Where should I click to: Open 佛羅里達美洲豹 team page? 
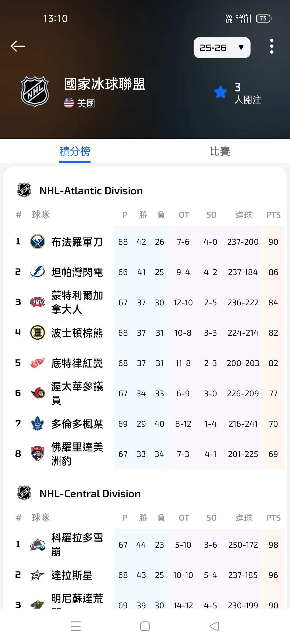pos(77,454)
